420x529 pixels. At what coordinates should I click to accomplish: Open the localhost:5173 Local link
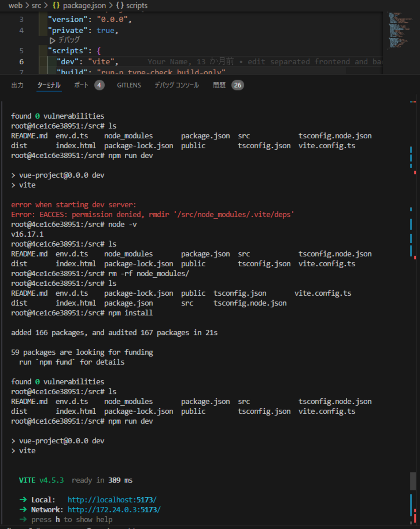pyautogui.click(x=112, y=500)
